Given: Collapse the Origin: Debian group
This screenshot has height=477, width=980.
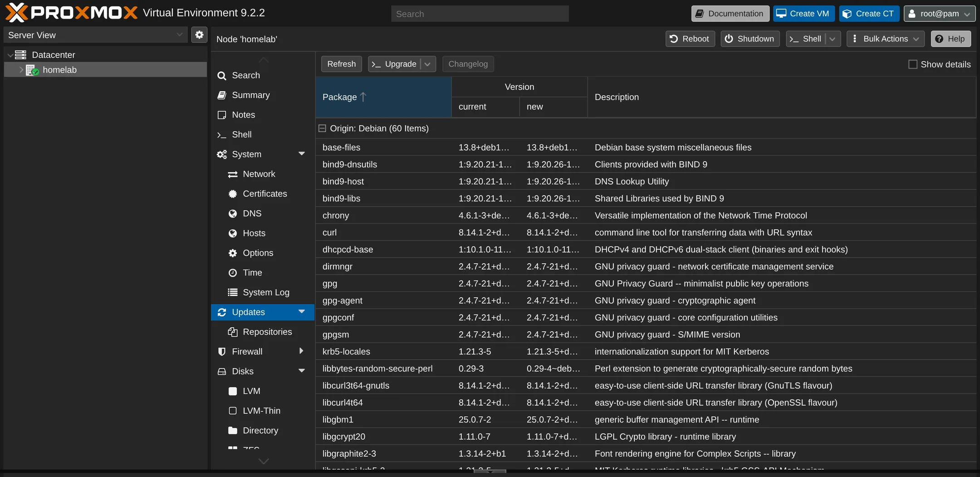Looking at the screenshot, I should click(322, 128).
